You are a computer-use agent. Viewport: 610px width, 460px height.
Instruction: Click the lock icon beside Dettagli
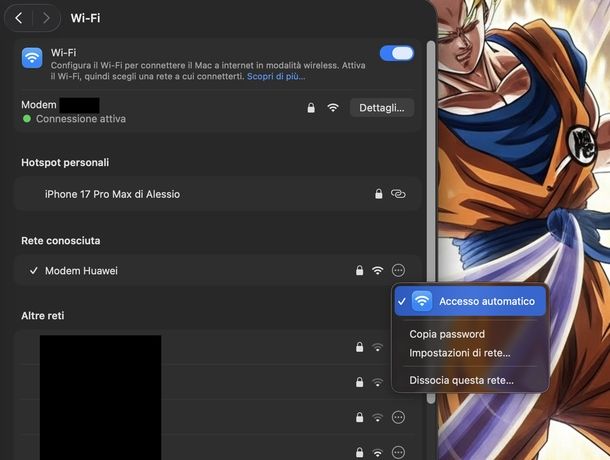coord(311,108)
